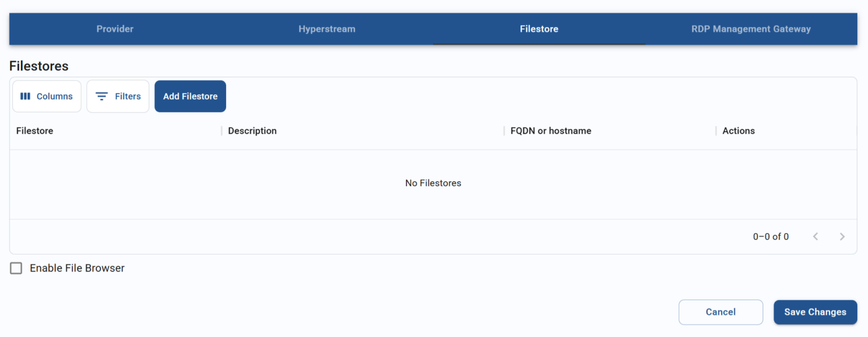Go to next page arrow
The image size is (868, 337).
click(x=842, y=237)
